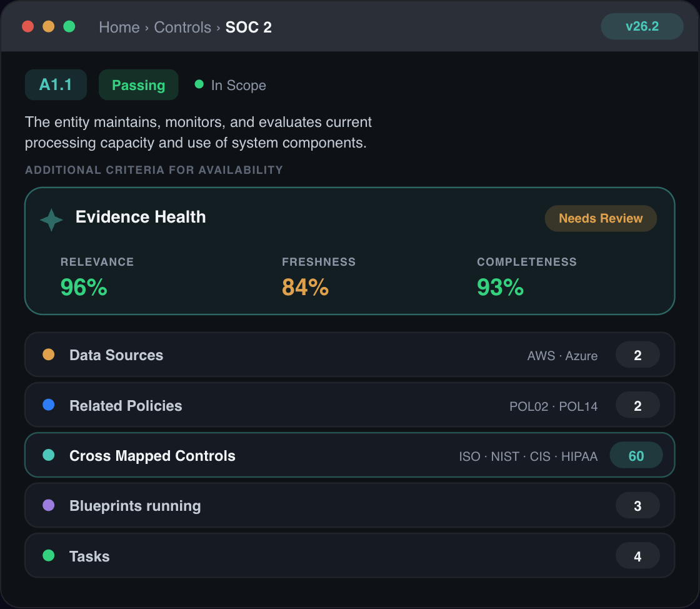Click the green dot beside Tasks

coord(49,556)
